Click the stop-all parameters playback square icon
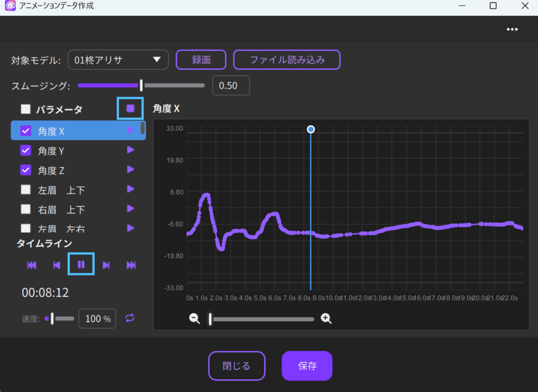 (130, 109)
